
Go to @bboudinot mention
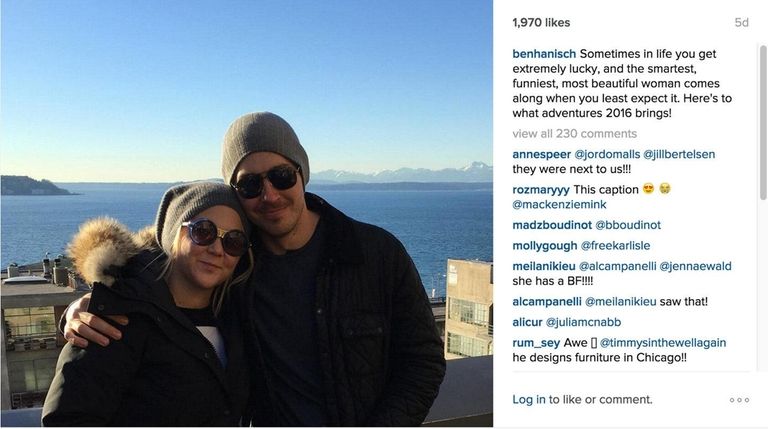[627, 225]
